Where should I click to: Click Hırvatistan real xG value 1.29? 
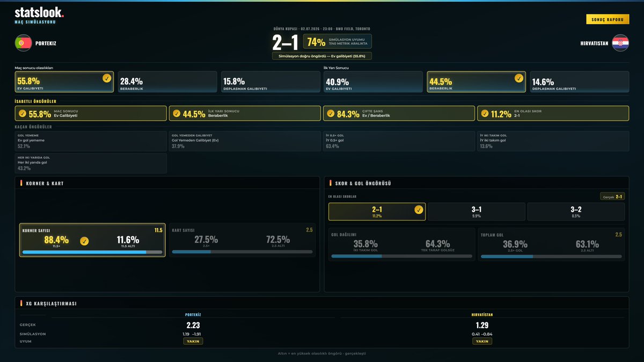(482, 325)
